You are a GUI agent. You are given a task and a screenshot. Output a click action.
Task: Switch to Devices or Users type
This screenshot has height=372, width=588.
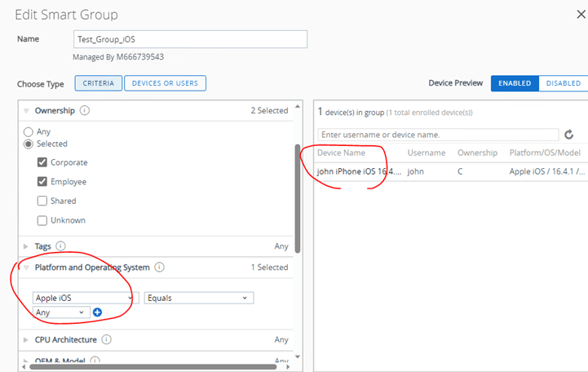165,83
